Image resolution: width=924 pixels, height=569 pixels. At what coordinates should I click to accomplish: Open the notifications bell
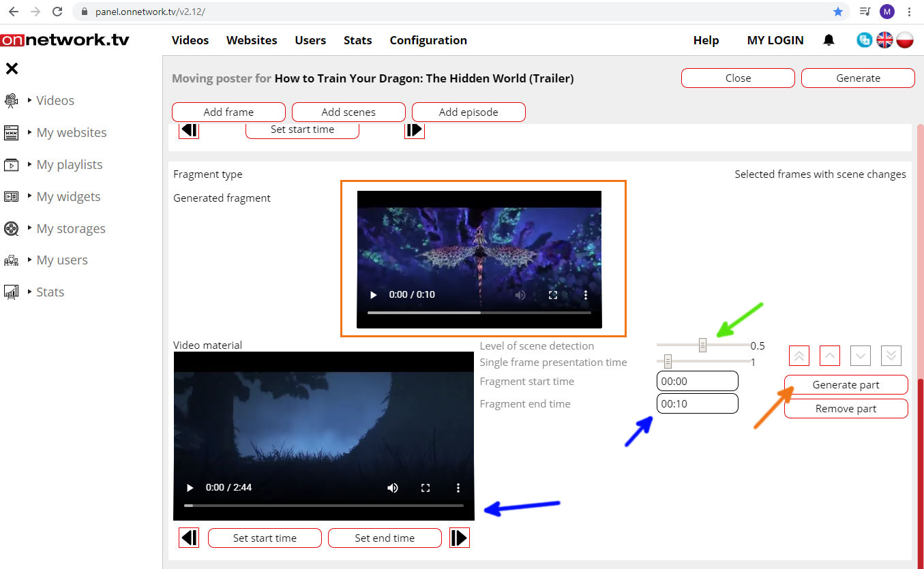[829, 40]
